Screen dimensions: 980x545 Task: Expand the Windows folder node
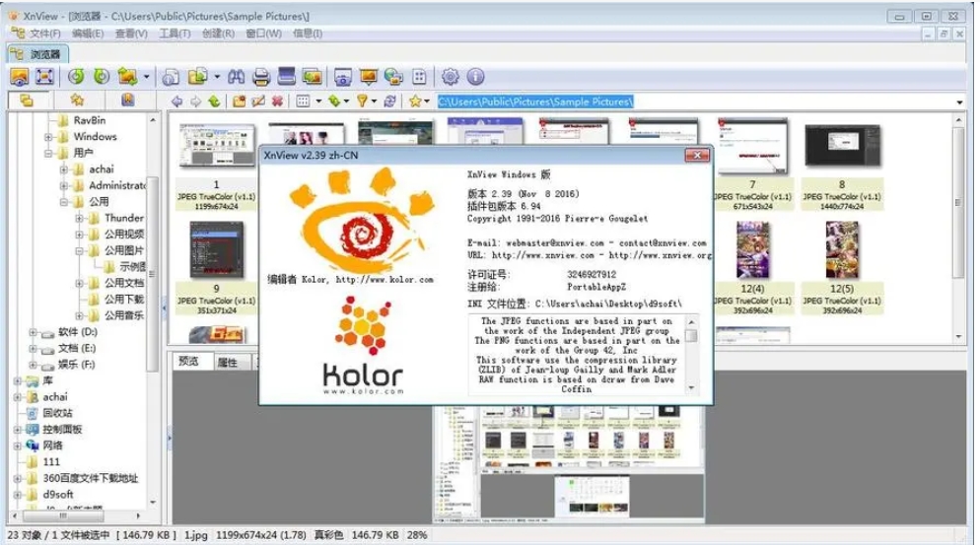pos(48,137)
